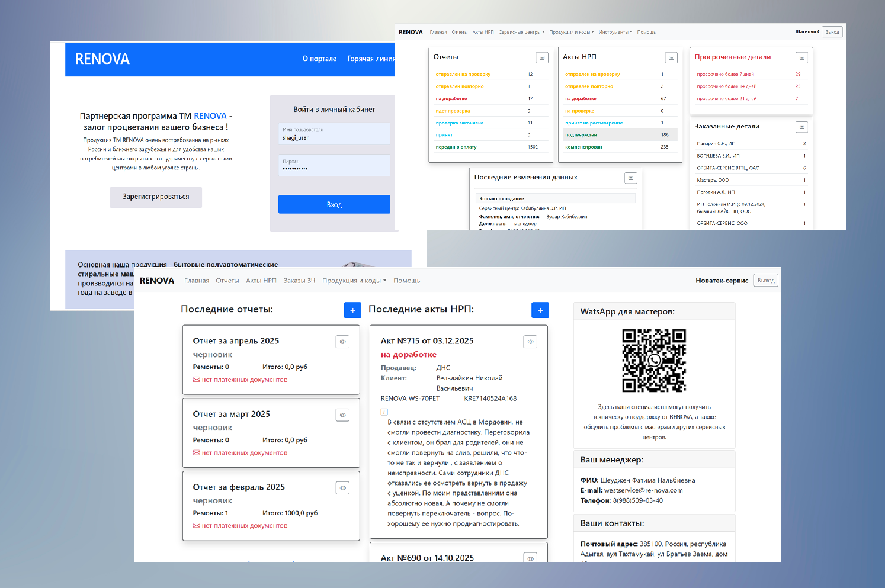Image resolution: width=885 pixels, height=588 pixels.
Task: Expand Продукция и коды in the Новатек-сервис navbar
Action: [354, 281]
